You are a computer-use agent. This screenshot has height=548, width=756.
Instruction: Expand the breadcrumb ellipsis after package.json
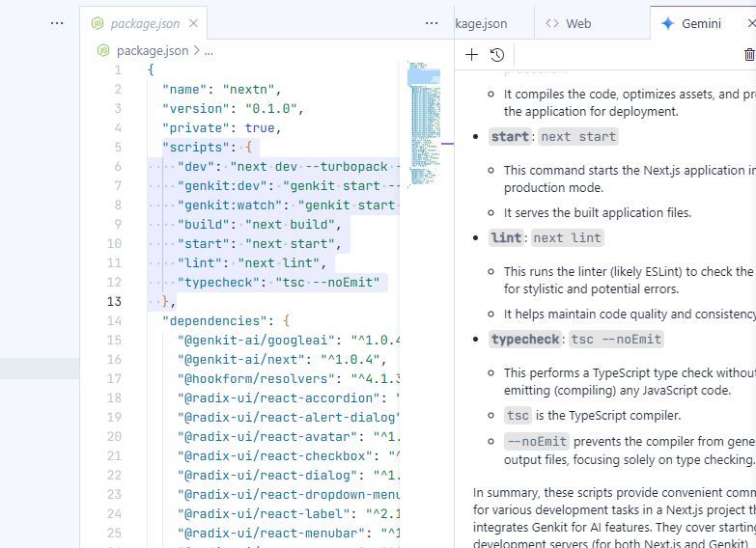[x=209, y=50]
